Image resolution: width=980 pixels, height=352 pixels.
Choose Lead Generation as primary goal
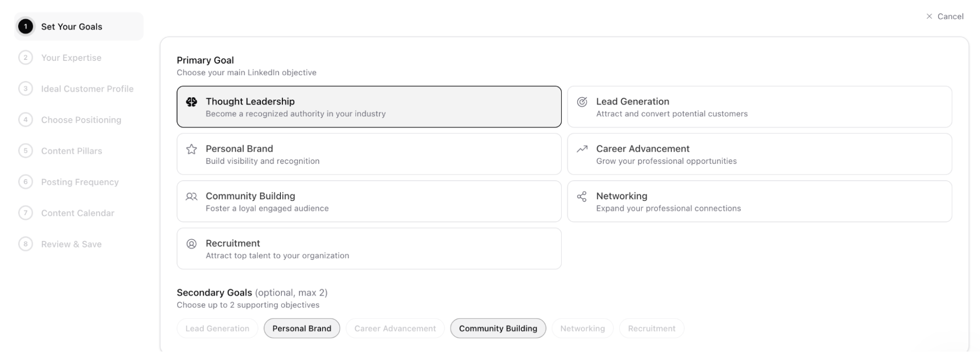759,107
